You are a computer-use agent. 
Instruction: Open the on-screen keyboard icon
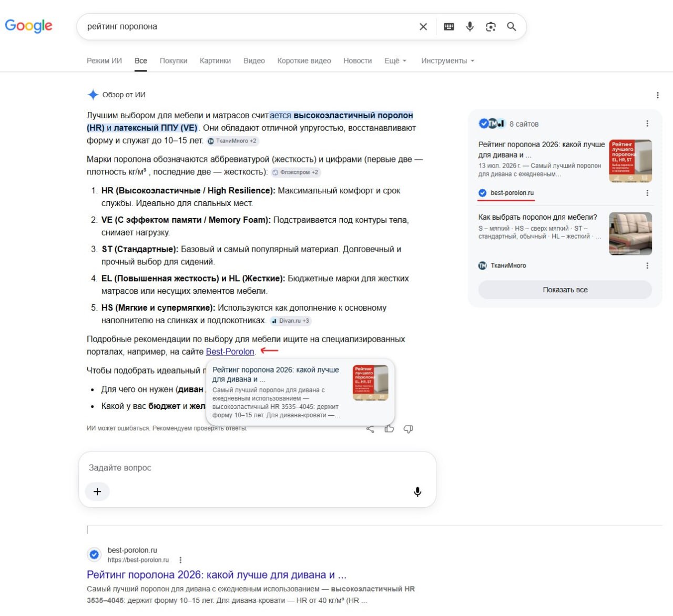[x=449, y=27]
